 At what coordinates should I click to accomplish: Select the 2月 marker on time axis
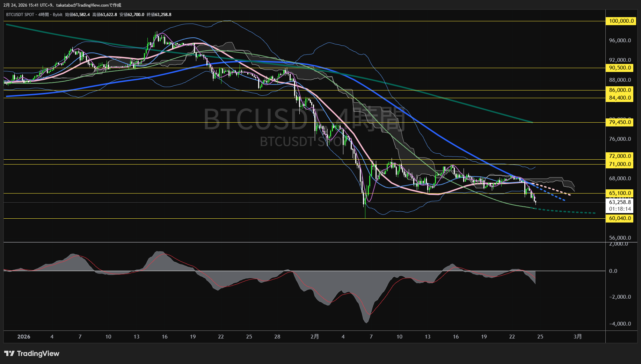click(314, 337)
